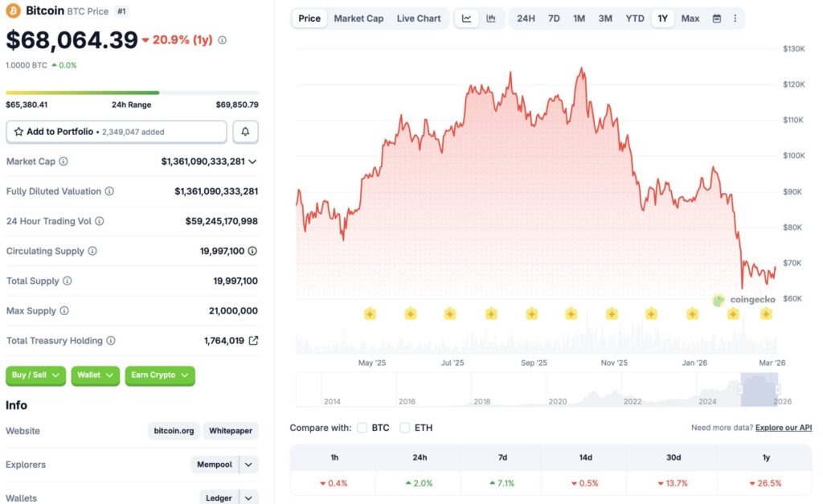The height and width of the screenshot is (504, 823).
Task: Select the YTD time range tab
Action: click(634, 18)
